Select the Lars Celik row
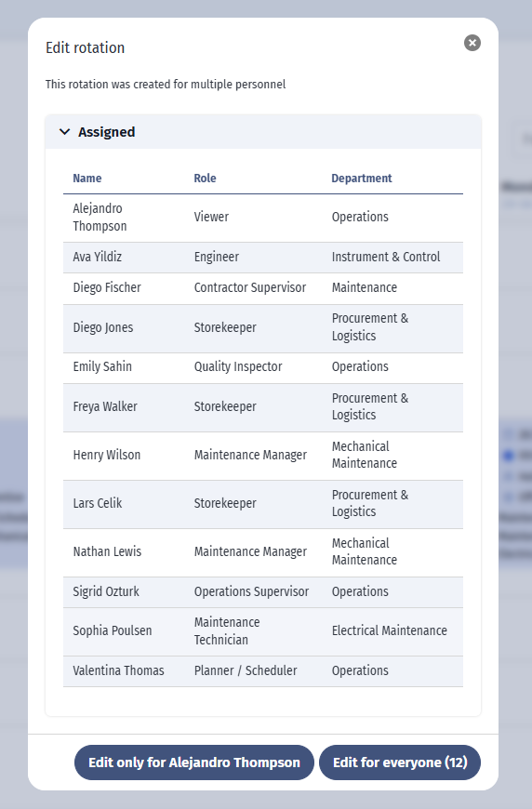 263,504
